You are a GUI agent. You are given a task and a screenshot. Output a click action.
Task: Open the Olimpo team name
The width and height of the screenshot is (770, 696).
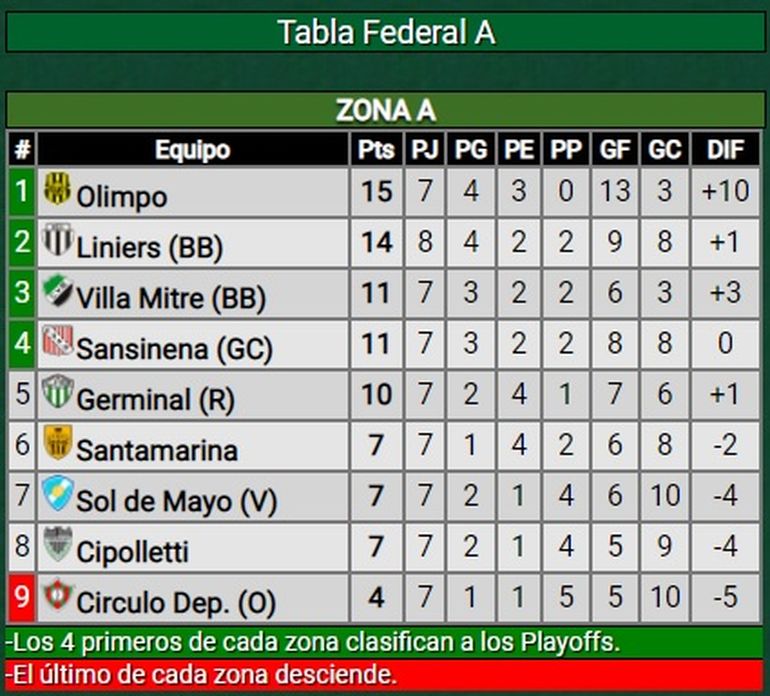(x=122, y=195)
